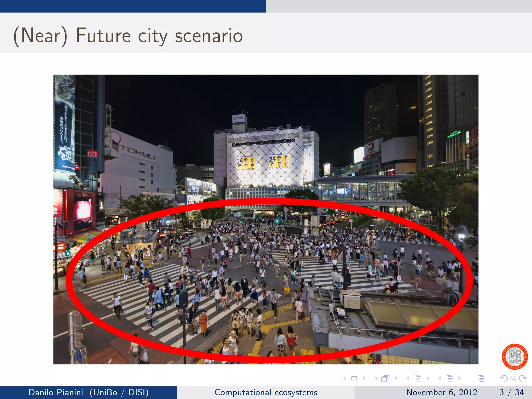Viewport: 532px width, 399px height.
Task: Click the slide rectangle navigation icon
Action: [x=354, y=378]
